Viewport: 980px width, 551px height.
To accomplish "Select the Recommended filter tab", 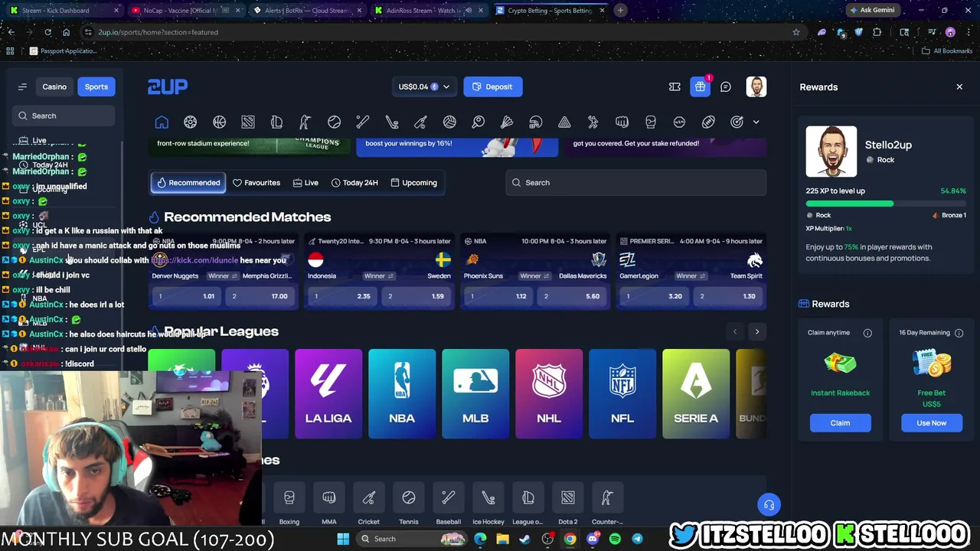I will (188, 183).
